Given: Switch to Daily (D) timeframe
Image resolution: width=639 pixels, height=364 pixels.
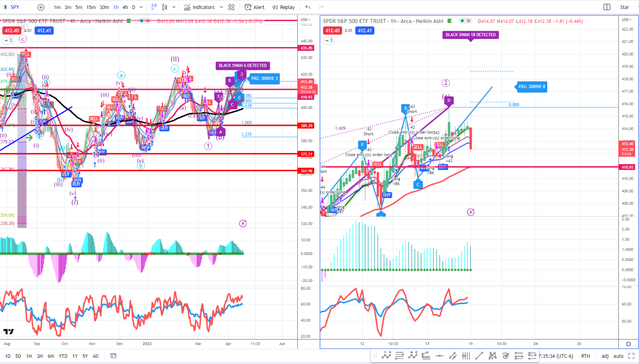Looking at the screenshot, I should pos(133,7).
